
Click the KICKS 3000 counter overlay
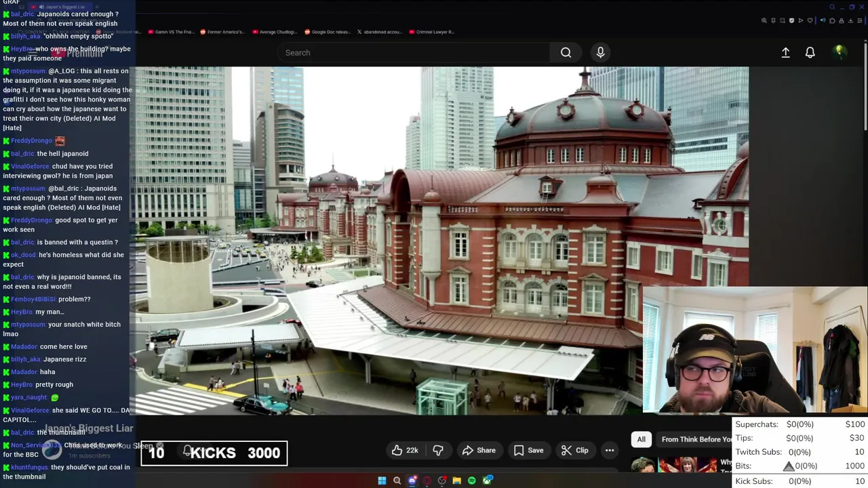tap(214, 453)
